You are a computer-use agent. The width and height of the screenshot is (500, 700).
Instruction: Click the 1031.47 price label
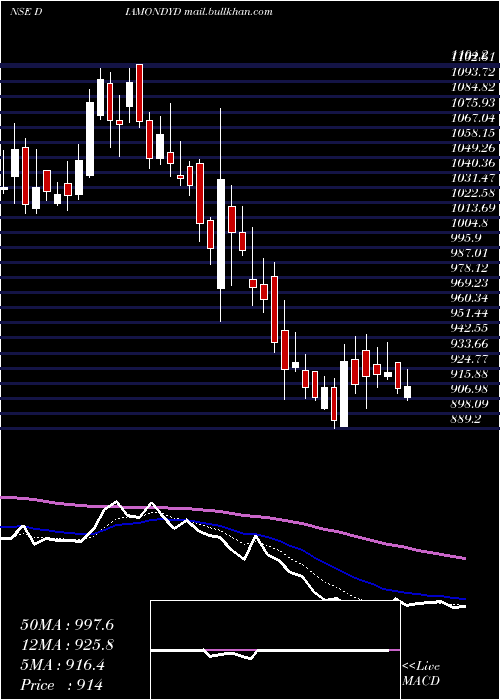[473, 178]
